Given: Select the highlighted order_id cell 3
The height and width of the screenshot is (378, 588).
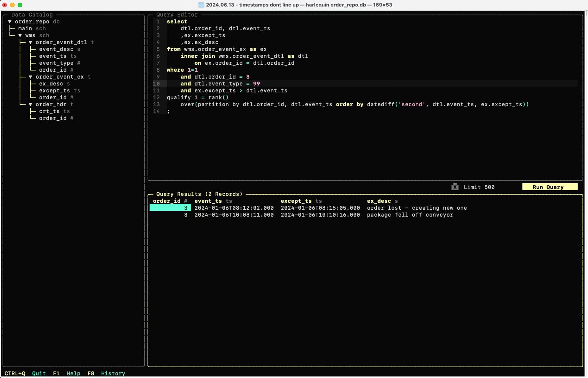Looking at the screenshot, I should [x=170, y=208].
